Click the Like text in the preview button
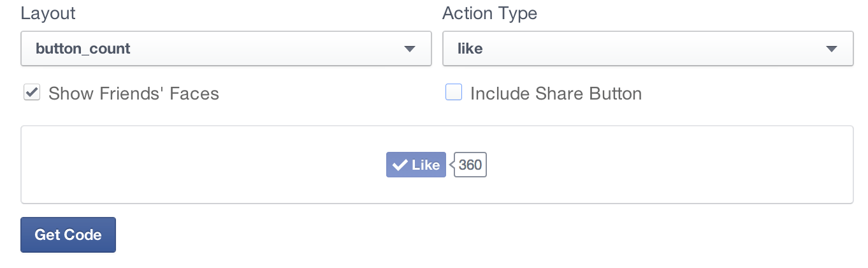Screen dimensions: 868x268 [x=426, y=165]
